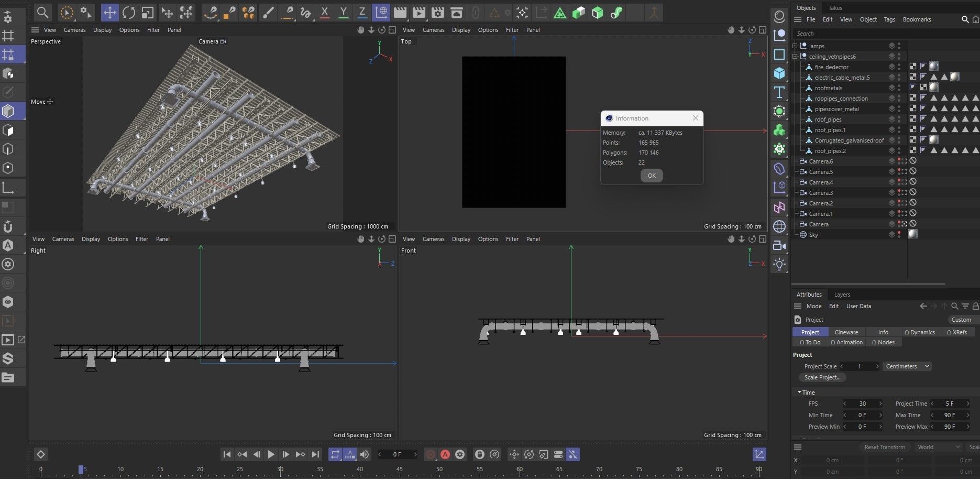Open the Bookmarks menu in Objects panel
This screenshot has height=479, width=980.
tap(917, 19)
